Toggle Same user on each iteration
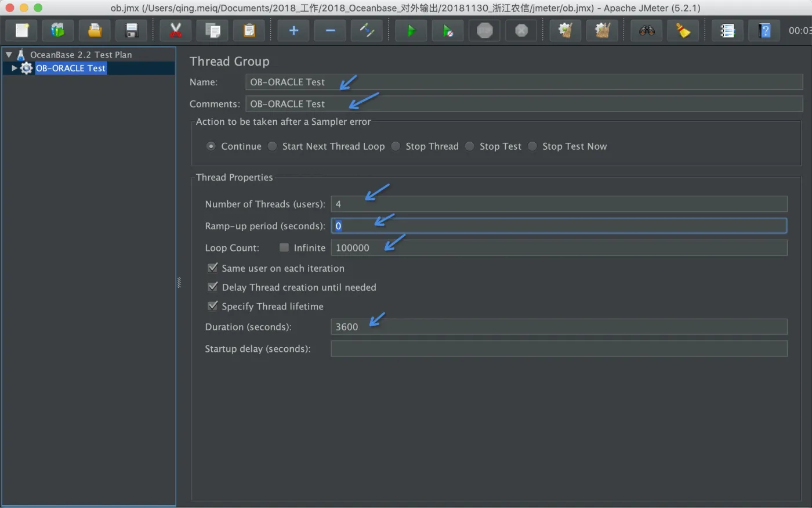 click(213, 268)
